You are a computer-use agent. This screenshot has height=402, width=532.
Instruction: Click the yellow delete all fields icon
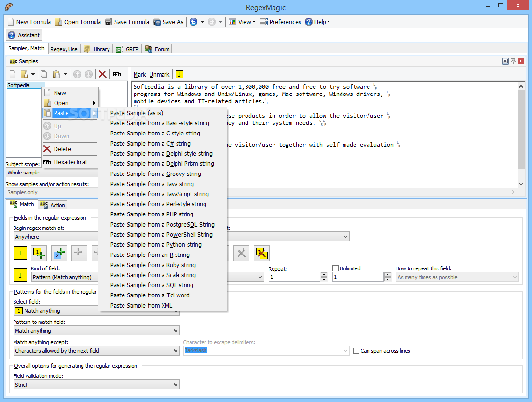pyautogui.click(x=261, y=253)
